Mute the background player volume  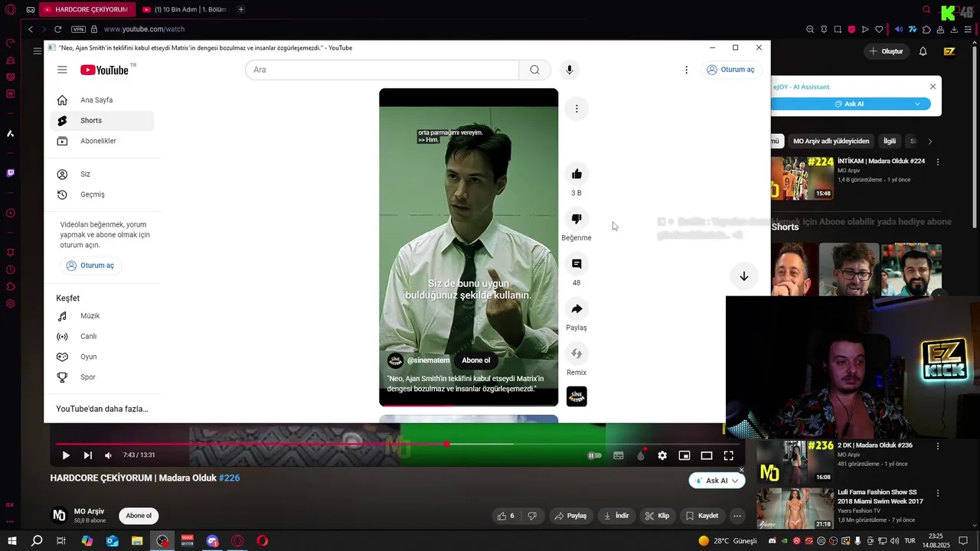tap(108, 455)
